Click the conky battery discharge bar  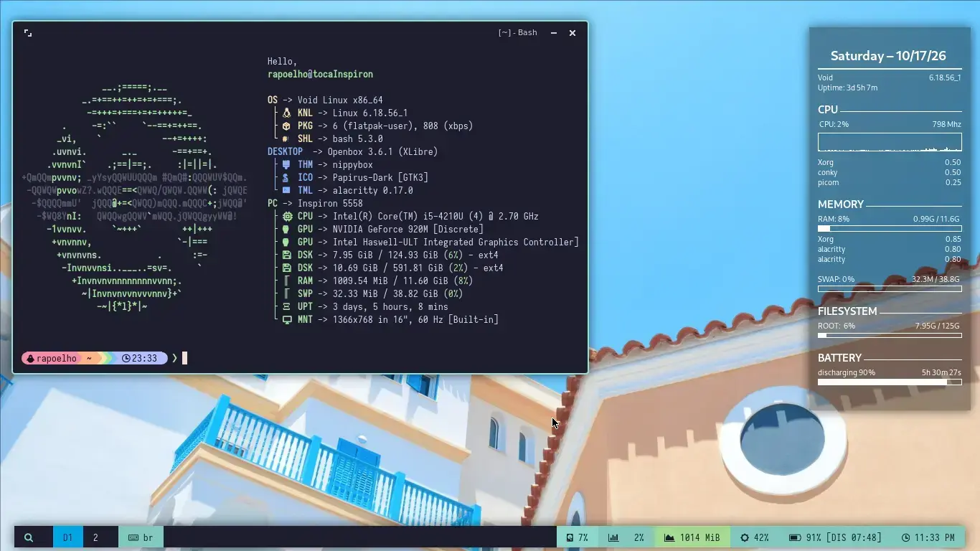890,382
